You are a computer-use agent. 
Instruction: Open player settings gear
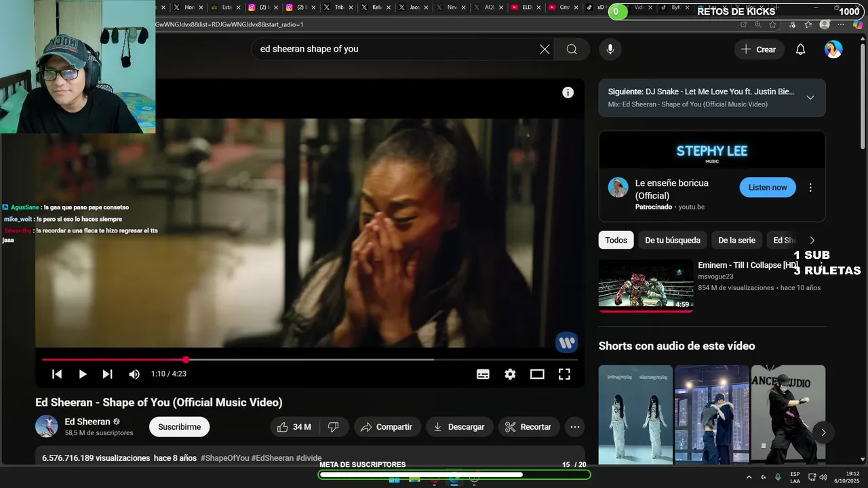(510, 374)
